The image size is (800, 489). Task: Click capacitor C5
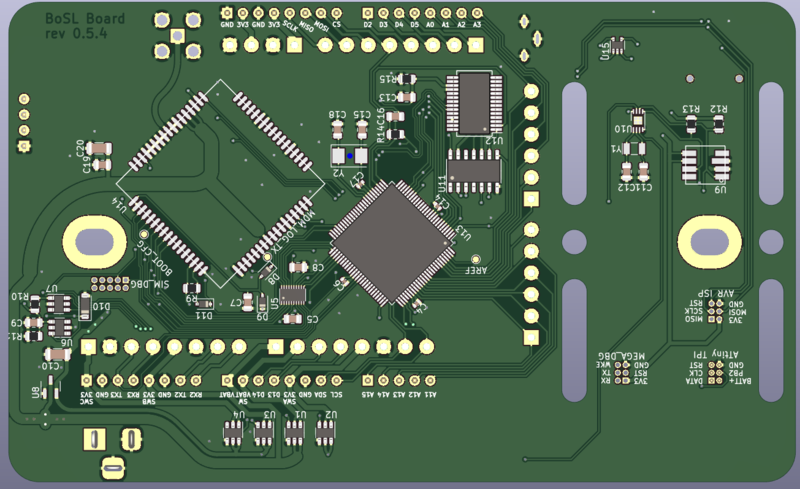pos(292,319)
